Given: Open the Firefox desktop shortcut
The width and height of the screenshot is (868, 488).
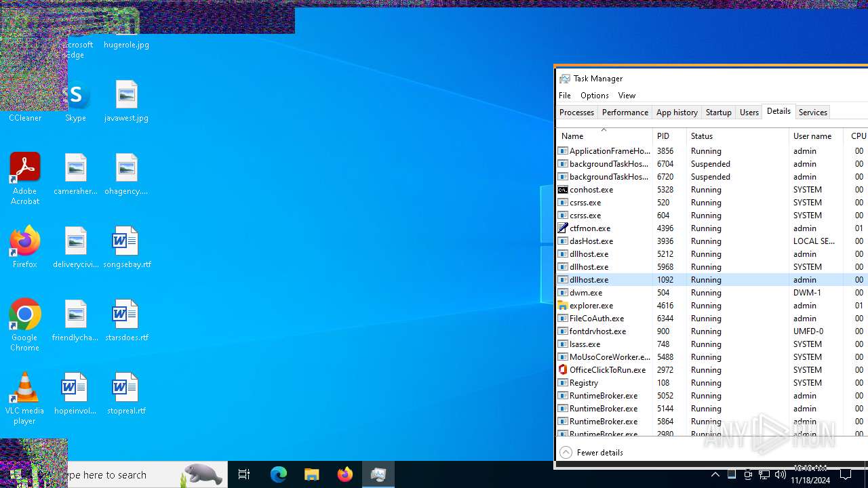Looking at the screenshot, I should pos(25,247).
